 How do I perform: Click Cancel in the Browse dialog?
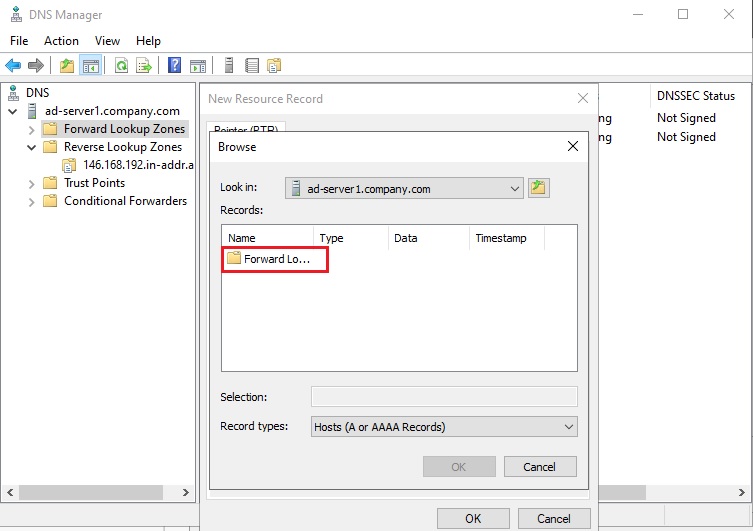click(x=539, y=467)
